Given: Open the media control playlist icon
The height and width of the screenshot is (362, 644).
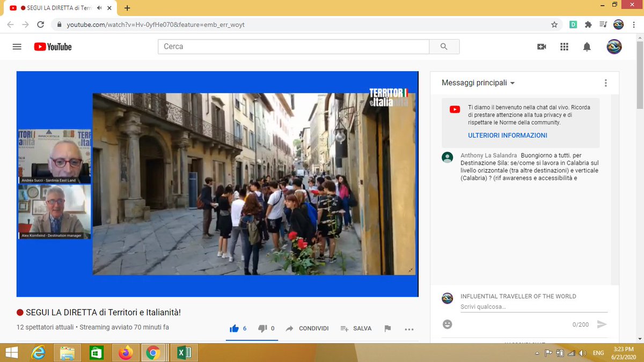Looking at the screenshot, I should [x=603, y=24].
